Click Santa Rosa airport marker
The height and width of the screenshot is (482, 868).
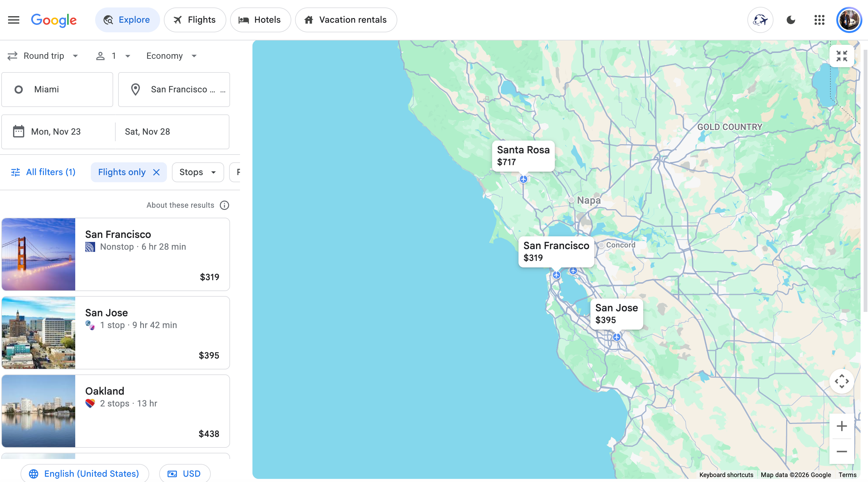click(x=523, y=179)
